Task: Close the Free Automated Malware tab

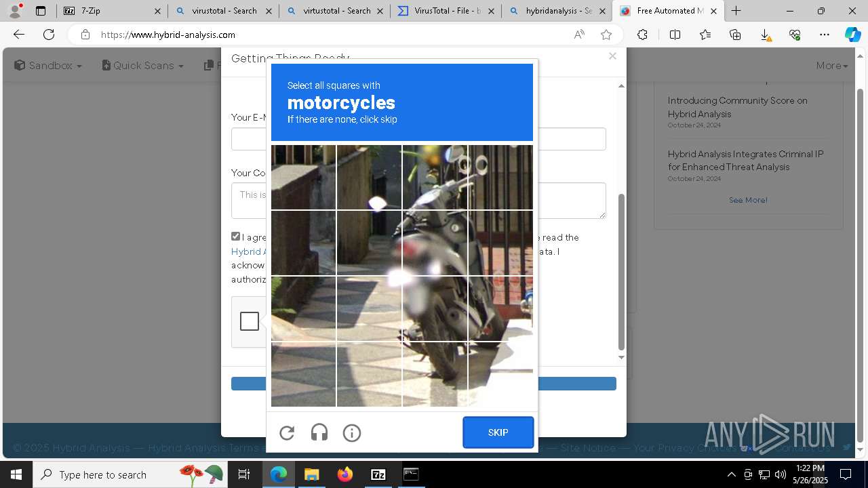Action: (713, 11)
